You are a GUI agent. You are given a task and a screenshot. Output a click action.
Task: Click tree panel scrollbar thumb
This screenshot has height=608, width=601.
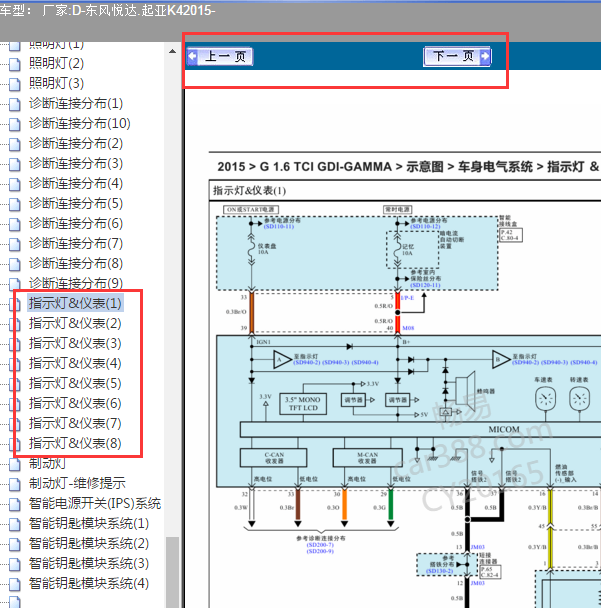click(x=172, y=572)
